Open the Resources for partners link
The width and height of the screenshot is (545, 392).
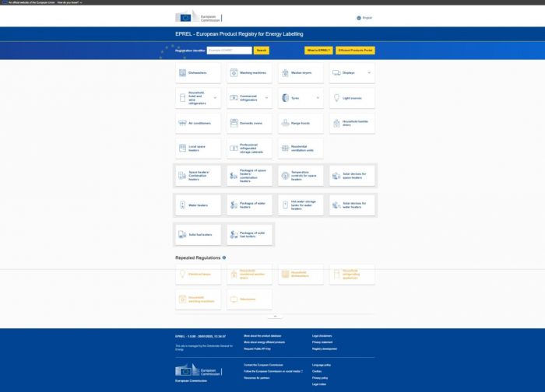(256, 378)
